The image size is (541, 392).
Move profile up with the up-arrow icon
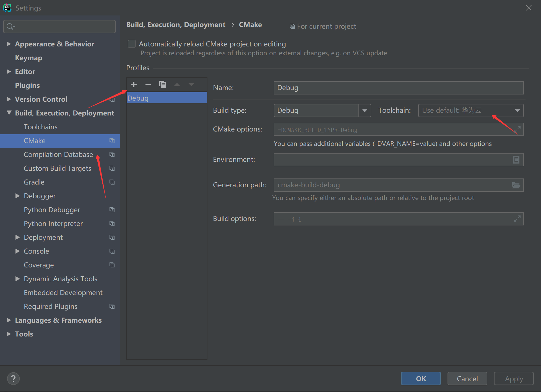pos(177,85)
